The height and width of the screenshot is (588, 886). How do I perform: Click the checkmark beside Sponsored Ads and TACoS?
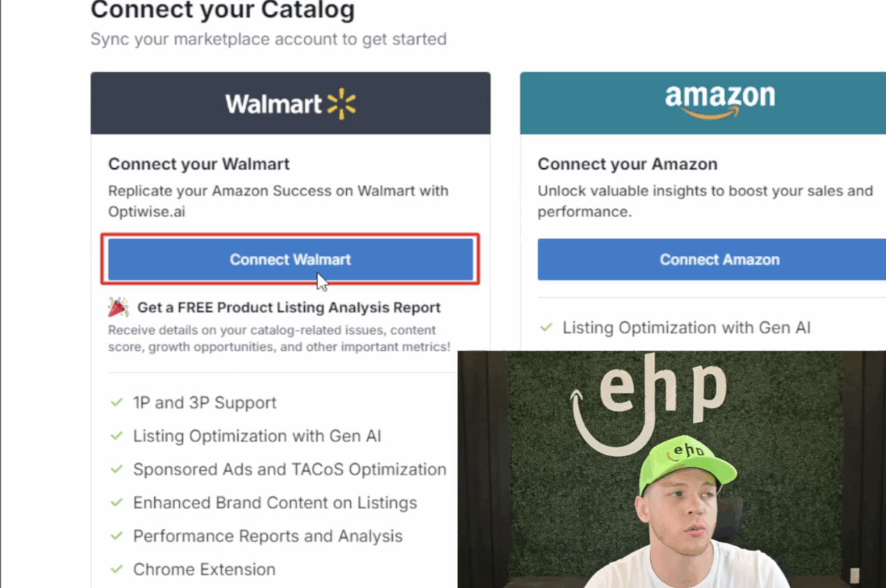(x=115, y=469)
